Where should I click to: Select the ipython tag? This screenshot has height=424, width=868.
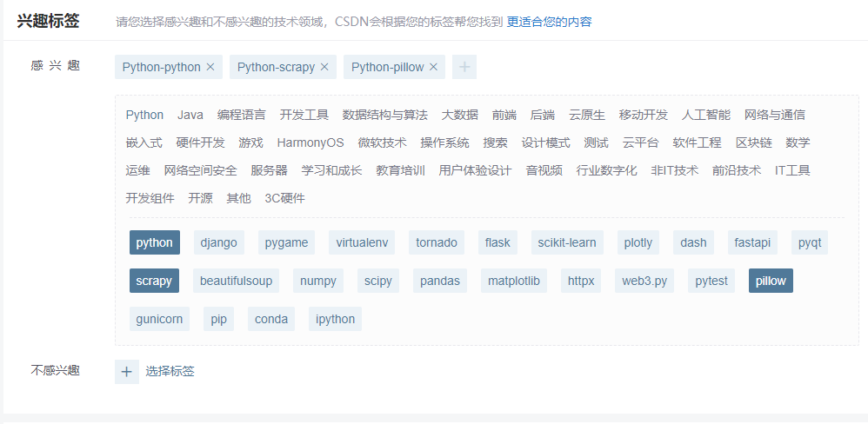pyautogui.click(x=335, y=319)
